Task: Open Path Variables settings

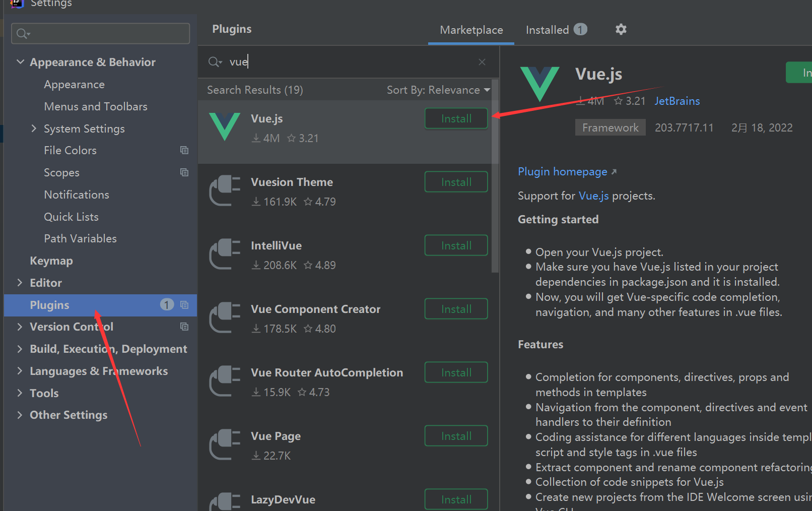Action: 80,238
